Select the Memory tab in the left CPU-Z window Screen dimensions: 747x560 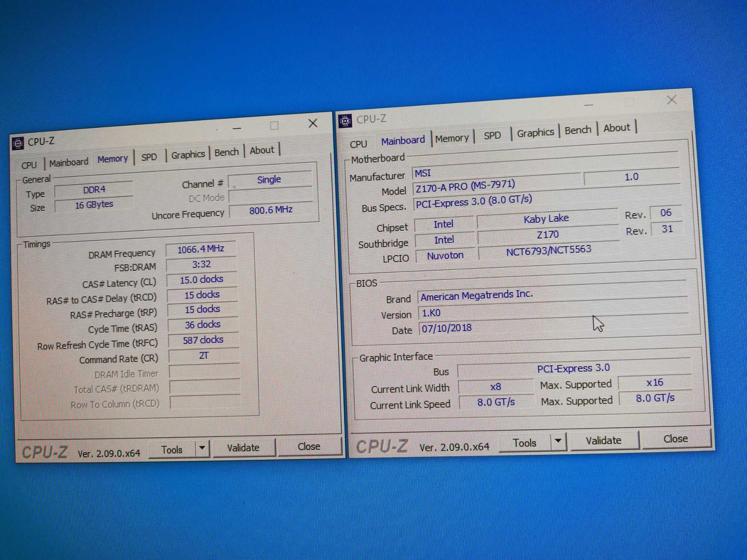(x=112, y=159)
